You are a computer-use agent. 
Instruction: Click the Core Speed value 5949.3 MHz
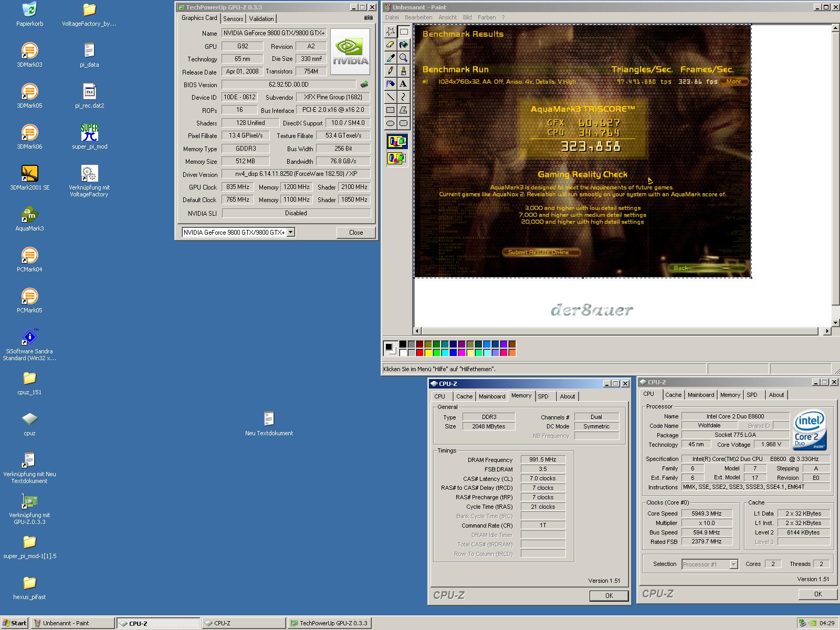tap(706, 513)
